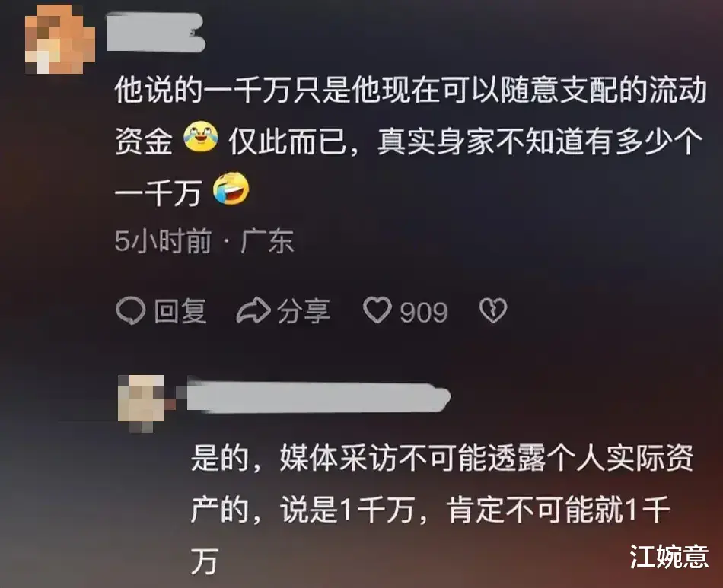Click the 5小时前 timestamp
Viewport: 723px width, 588px height.
[163, 240]
